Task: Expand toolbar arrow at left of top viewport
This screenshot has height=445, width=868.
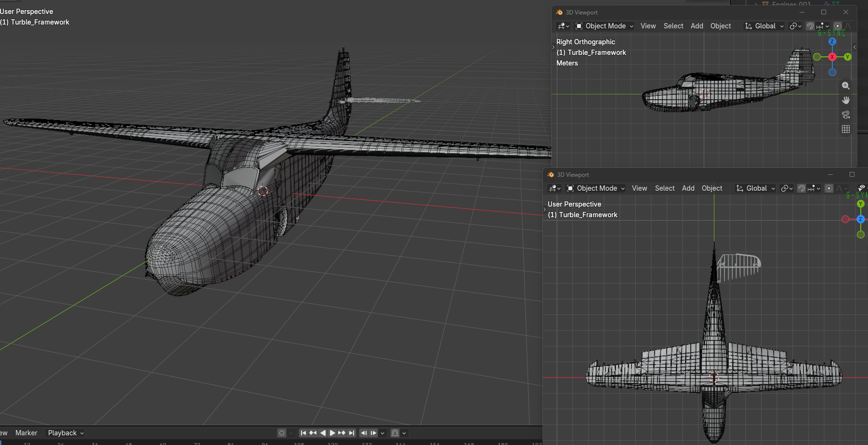Action: pos(553,47)
